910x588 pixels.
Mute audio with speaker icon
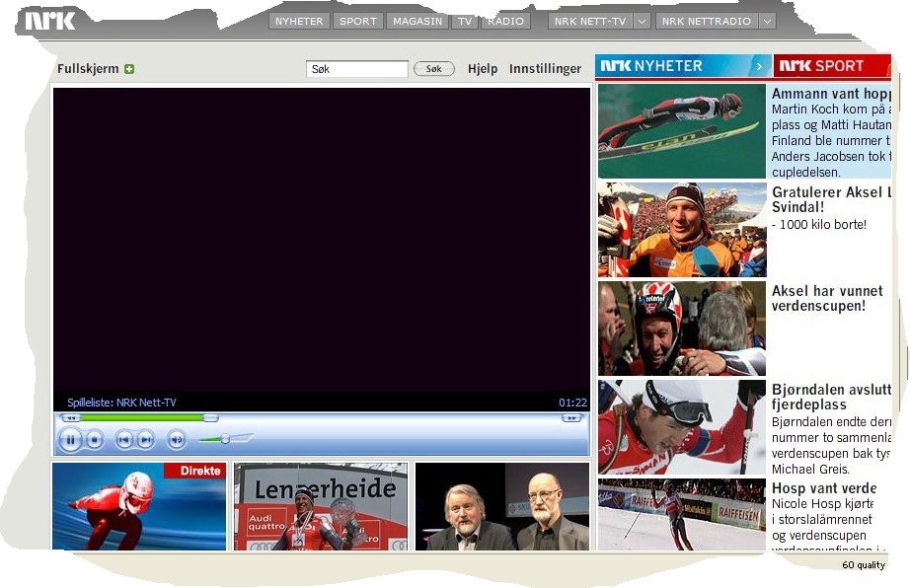click(x=177, y=440)
